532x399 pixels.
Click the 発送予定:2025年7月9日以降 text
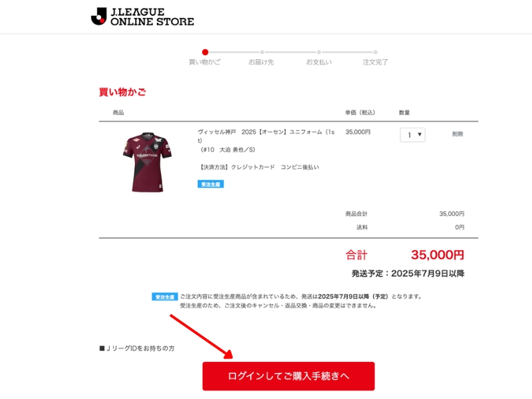point(408,273)
